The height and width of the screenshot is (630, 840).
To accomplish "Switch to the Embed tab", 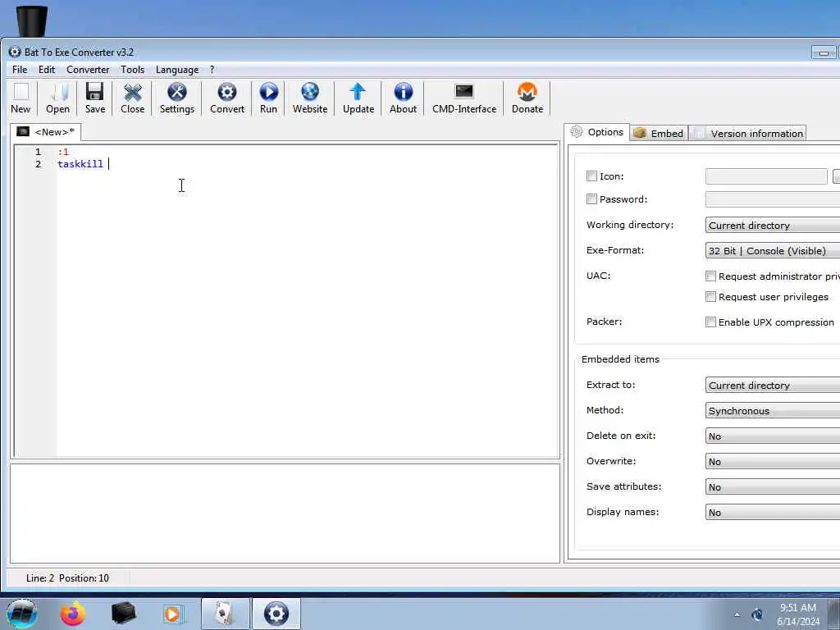I will (x=659, y=134).
